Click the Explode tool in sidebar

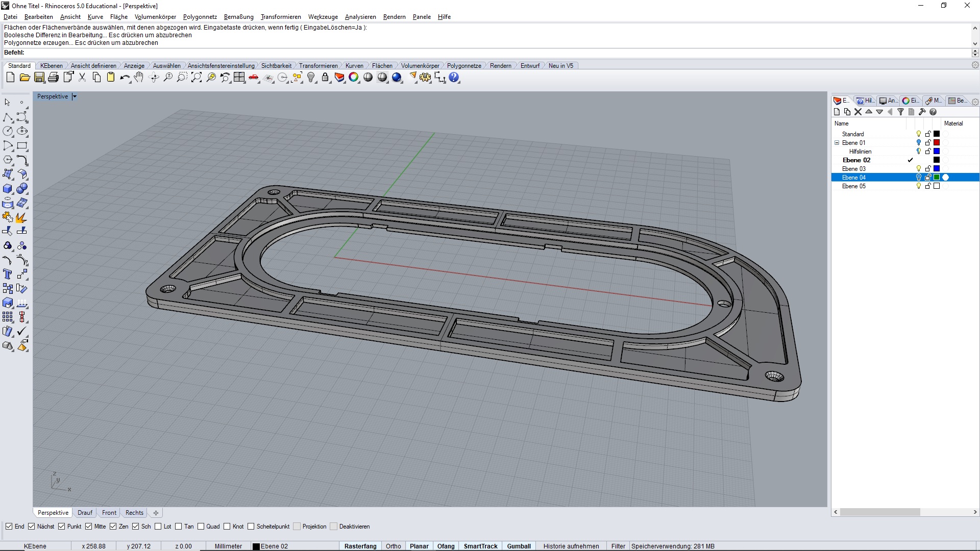pos(22,217)
